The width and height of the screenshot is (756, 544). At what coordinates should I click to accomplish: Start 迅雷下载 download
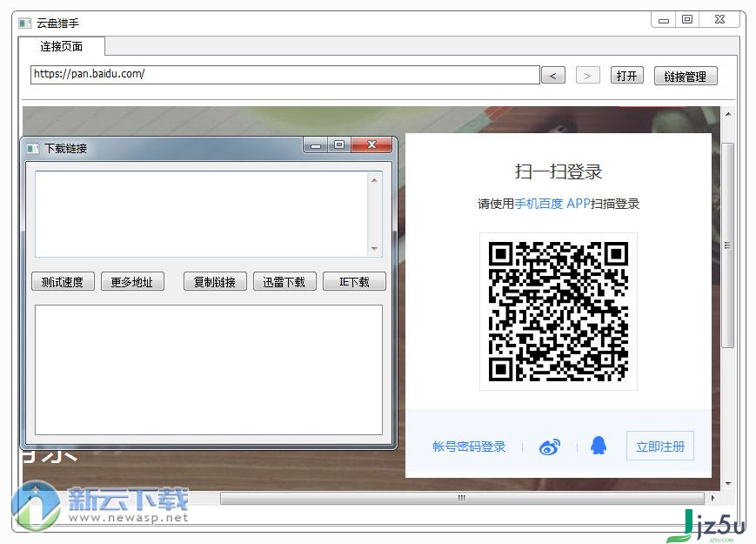pos(284,282)
